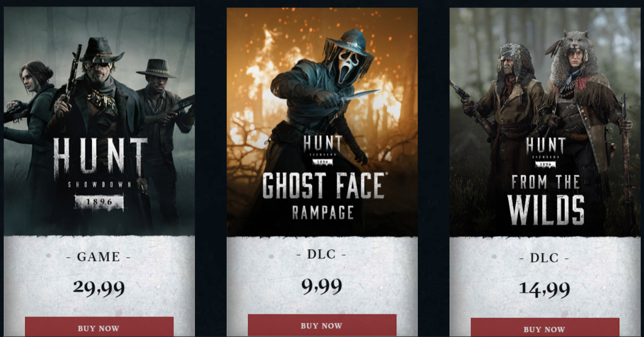Click the - DLC - label under From The Wilds

(545, 258)
